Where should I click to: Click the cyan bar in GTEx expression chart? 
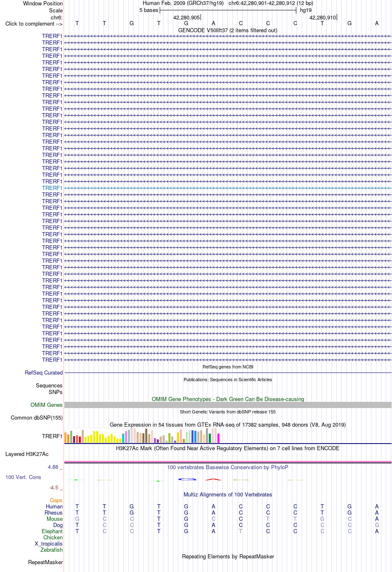123,438
